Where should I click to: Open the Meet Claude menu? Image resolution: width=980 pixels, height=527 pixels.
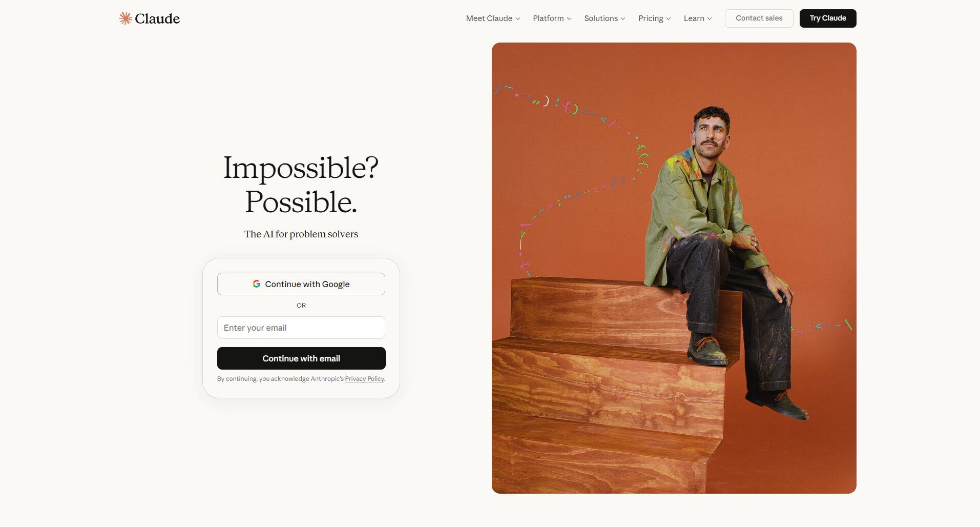(x=493, y=18)
